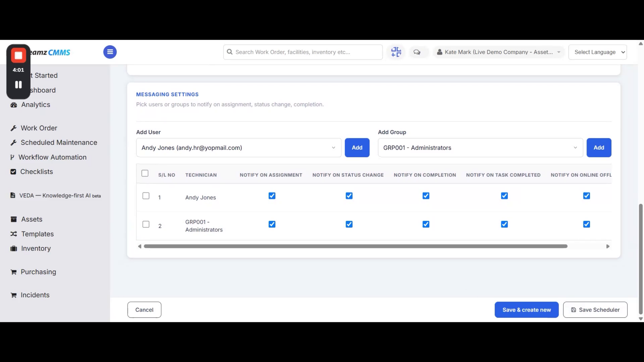Go to Work Order
The width and height of the screenshot is (644, 362).
[x=39, y=128]
